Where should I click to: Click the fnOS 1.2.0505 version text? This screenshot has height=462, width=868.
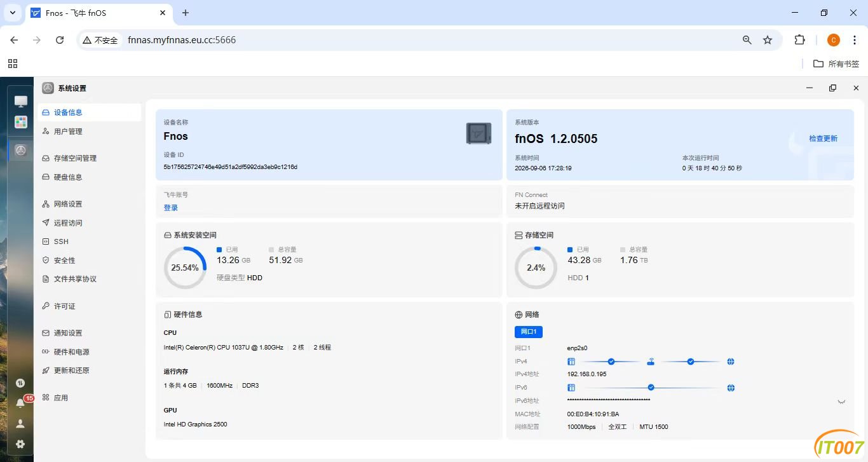pos(556,139)
